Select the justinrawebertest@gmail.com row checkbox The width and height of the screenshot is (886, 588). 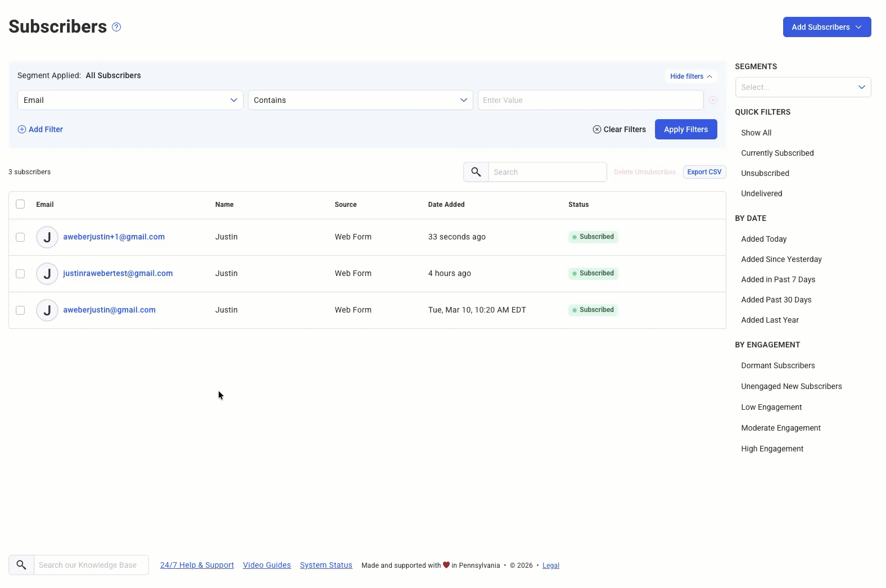(20, 274)
